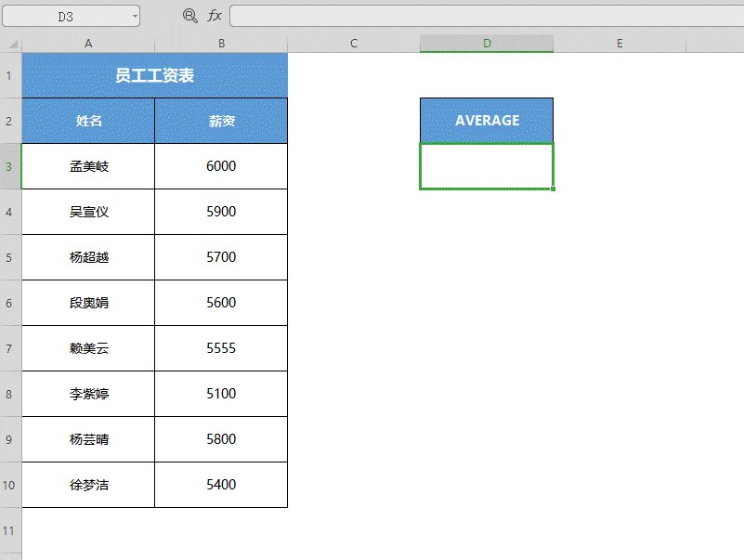Click the 薪资 header cell
Viewport: 744px width, 560px height.
pos(221,121)
